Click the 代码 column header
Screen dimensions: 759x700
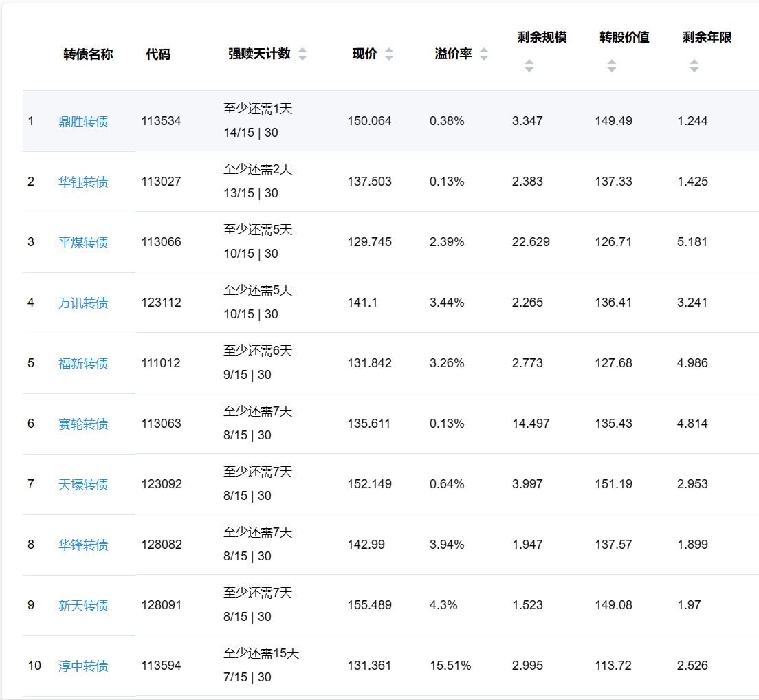158,54
